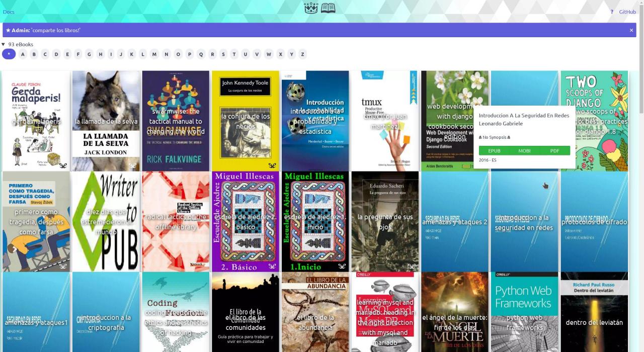Open Coding Freedom book cover
Viewport: 644px width, 352px height.
(x=176, y=312)
